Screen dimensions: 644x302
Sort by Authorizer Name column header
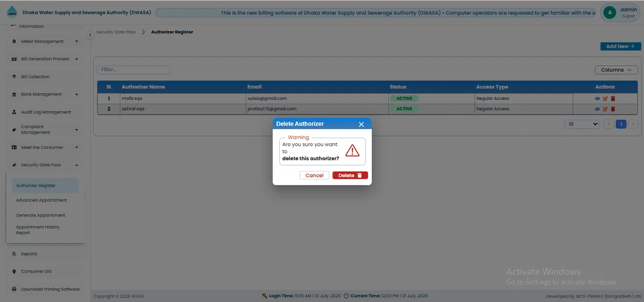(x=143, y=87)
